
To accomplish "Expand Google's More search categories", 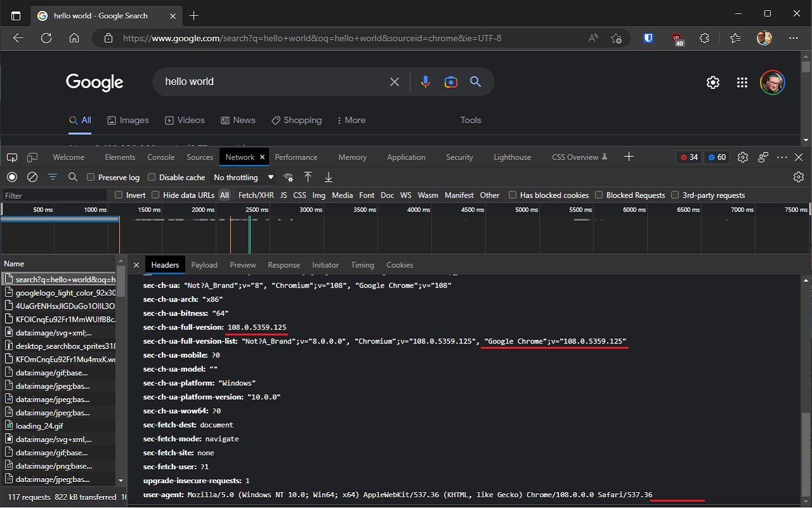I will pos(351,120).
